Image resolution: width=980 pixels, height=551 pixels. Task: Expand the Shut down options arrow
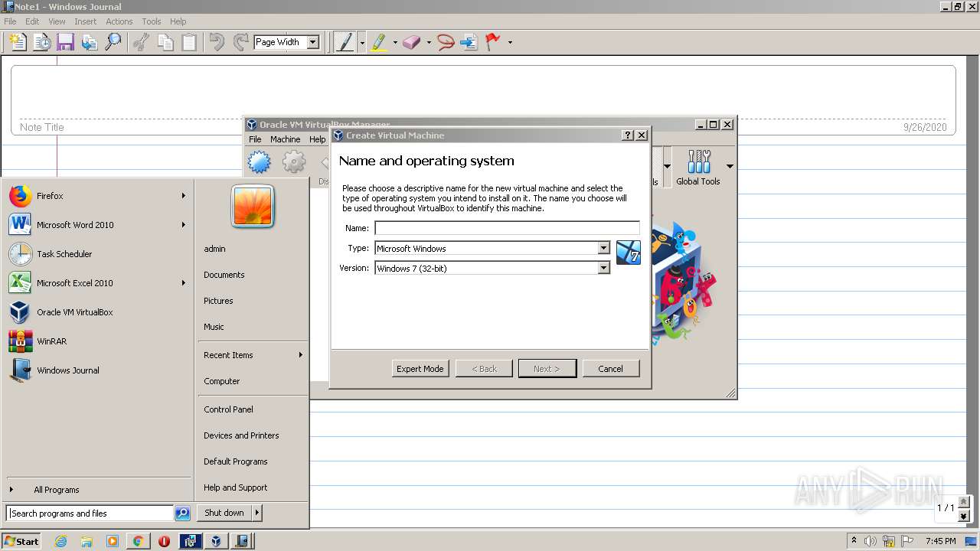pyautogui.click(x=257, y=513)
